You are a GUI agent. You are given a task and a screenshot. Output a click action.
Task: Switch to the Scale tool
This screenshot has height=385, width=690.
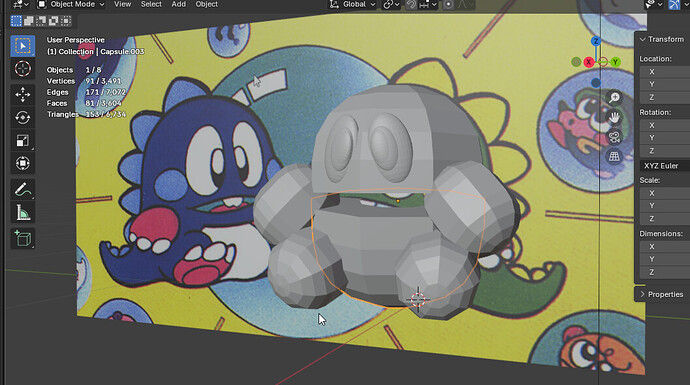(x=22, y=140)
